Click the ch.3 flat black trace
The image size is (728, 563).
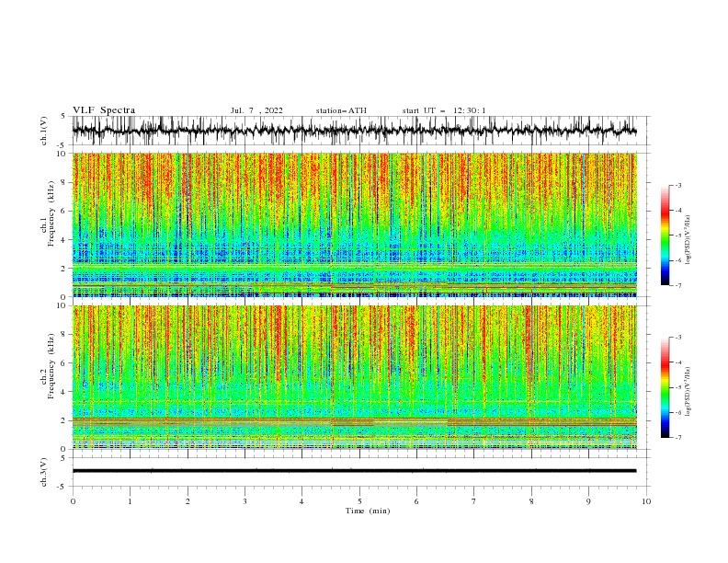coord(354,471)
